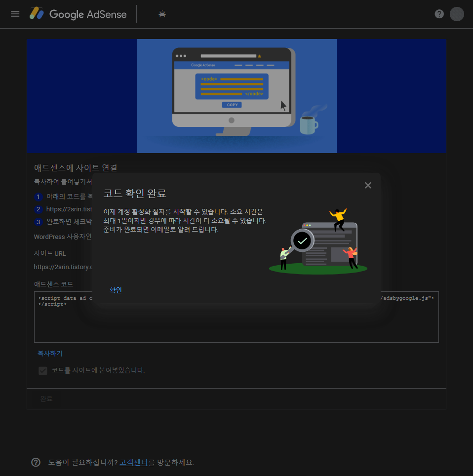
Task: Click the 도움이 필요하십니까? footer text
Action: pyautogui.click(x=83, y=462)
